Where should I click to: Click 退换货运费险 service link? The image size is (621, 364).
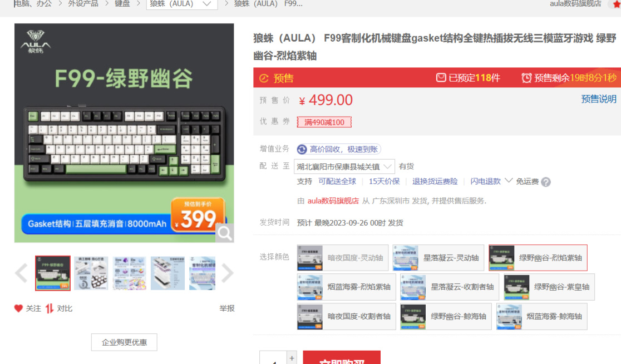click(x=435, y=181)
